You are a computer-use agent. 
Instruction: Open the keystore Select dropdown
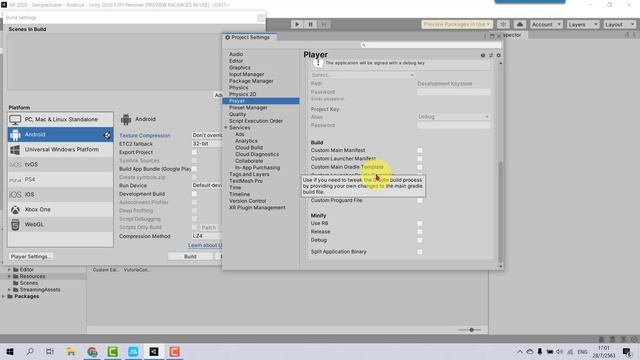363,75
